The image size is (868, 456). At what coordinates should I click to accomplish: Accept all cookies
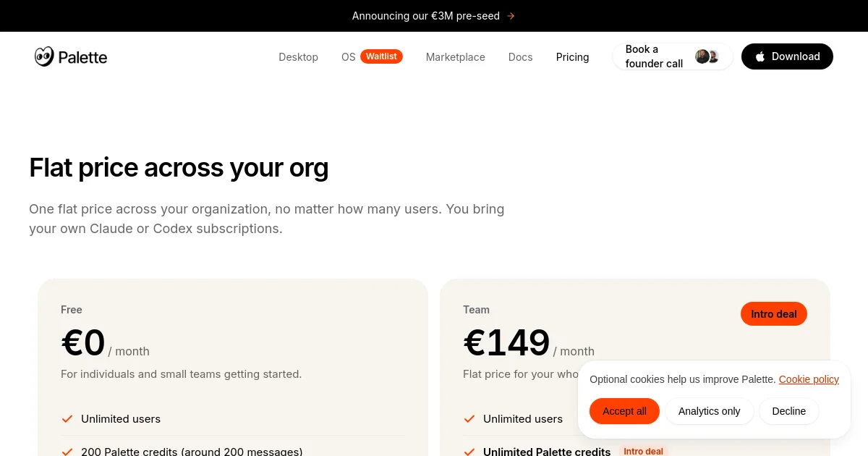click(x=624, y=411)
